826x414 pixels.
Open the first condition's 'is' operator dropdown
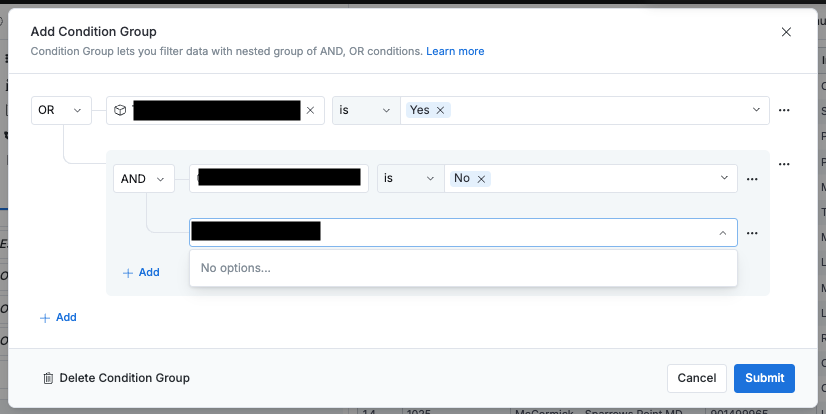tap(364, 110)
